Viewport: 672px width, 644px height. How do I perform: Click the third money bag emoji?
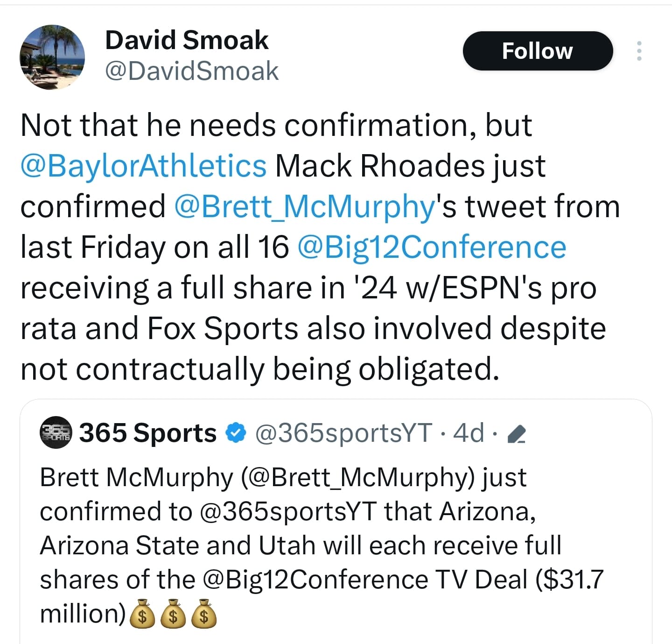click(x=204, y=613)
